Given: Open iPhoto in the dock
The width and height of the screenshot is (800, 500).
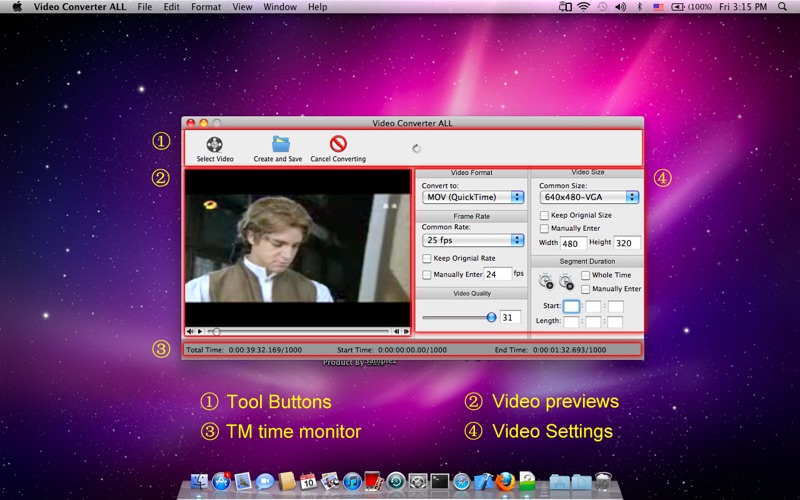Looking at the screenshot, I should 330,481.
